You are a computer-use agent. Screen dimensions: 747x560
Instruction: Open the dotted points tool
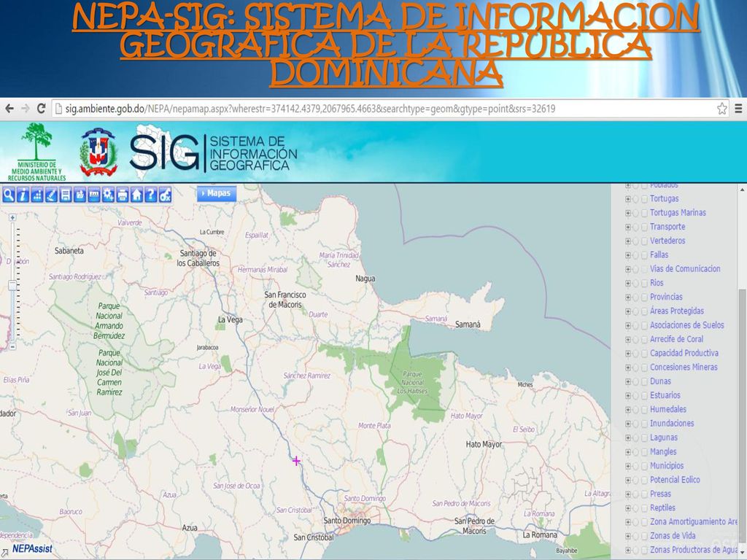(37, 195)
